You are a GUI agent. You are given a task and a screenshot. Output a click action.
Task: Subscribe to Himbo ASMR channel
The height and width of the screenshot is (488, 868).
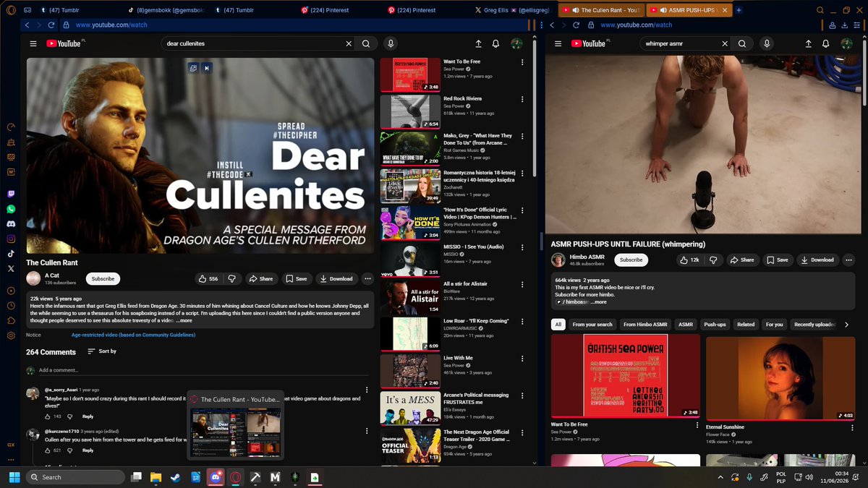tap(631, 260)
